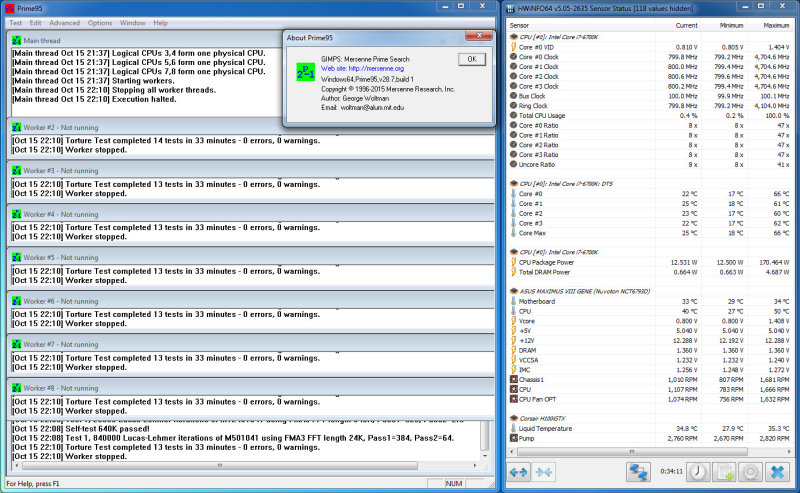This screenshot has width=800, height=493.
Task: Click the HWiNFO start logging sheet button
Action: [724, 472]
